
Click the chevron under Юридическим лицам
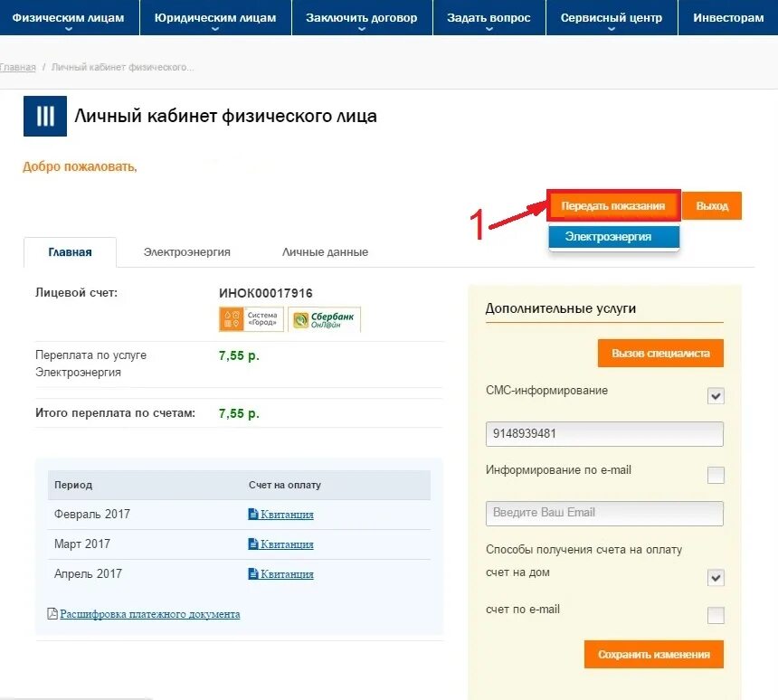click(214, 29)
